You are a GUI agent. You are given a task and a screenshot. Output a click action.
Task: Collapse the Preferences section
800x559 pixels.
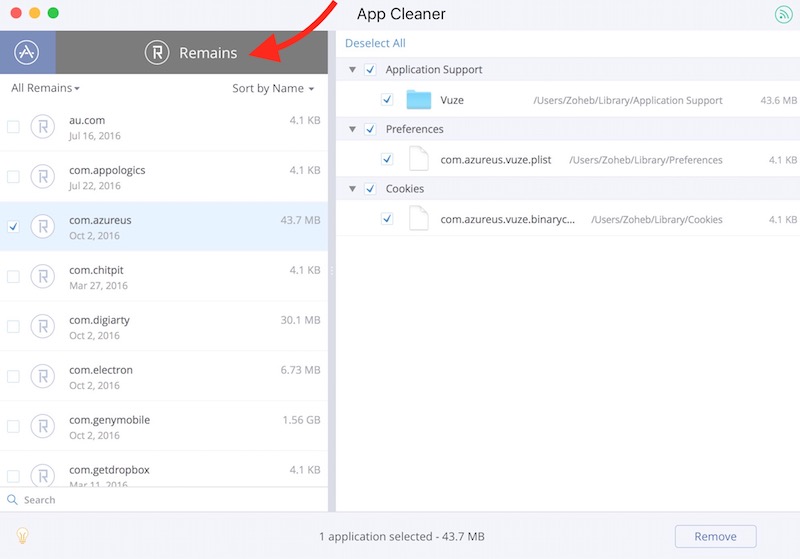tap(352, 129)
